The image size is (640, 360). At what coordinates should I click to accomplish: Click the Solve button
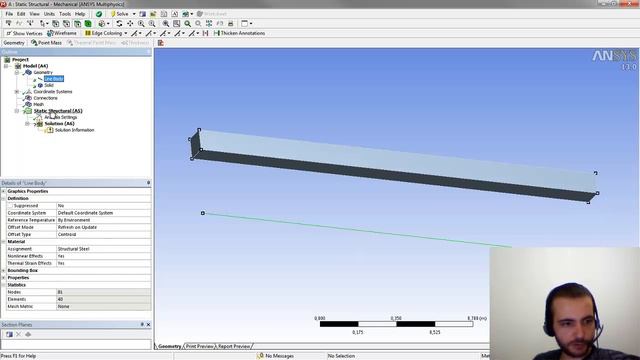click(120, 14)
